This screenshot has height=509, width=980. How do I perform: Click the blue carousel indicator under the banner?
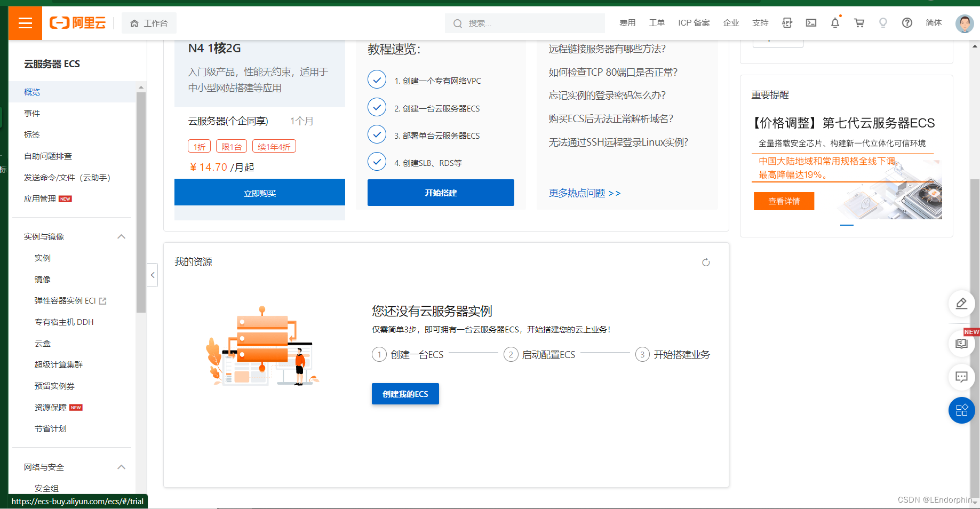coord(847,225)
